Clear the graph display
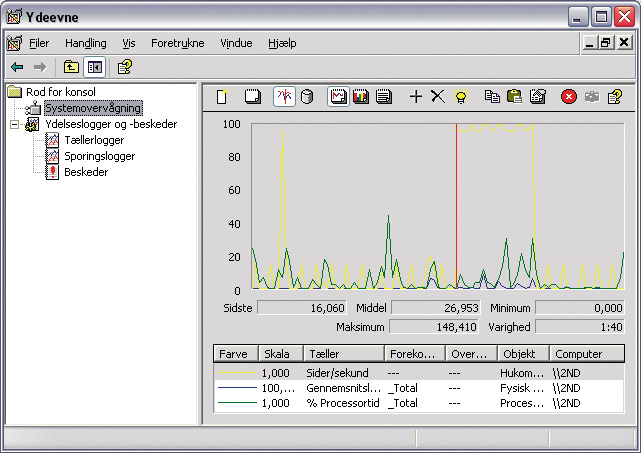The height and width of the screenshot is (453, 641). [x=252, y=96]
